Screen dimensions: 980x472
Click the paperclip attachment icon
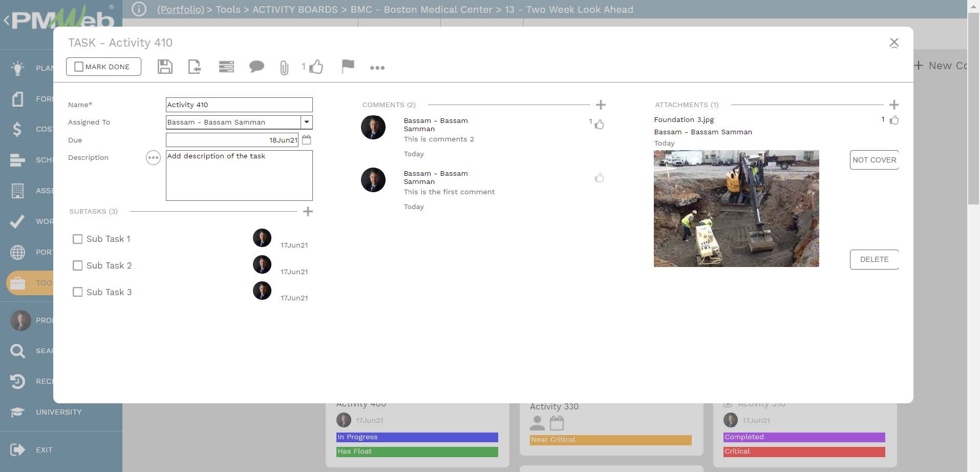284,68
